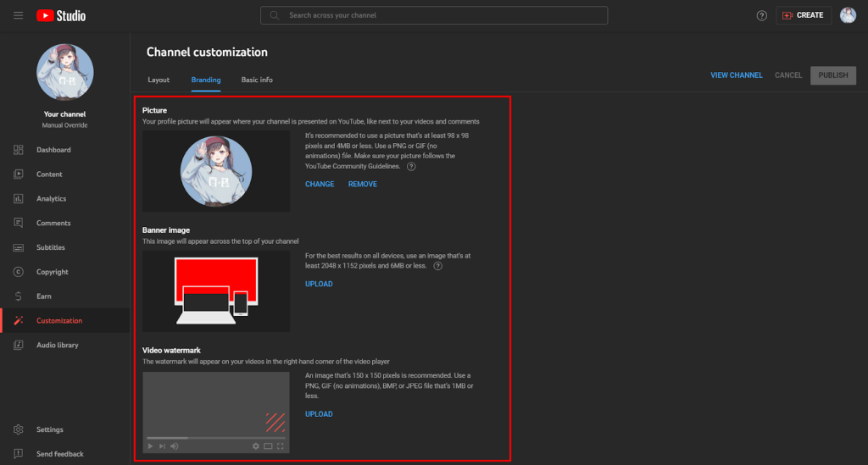Click the PUBLISH button
Screen dimensions: 868x465
coord(833,75)
